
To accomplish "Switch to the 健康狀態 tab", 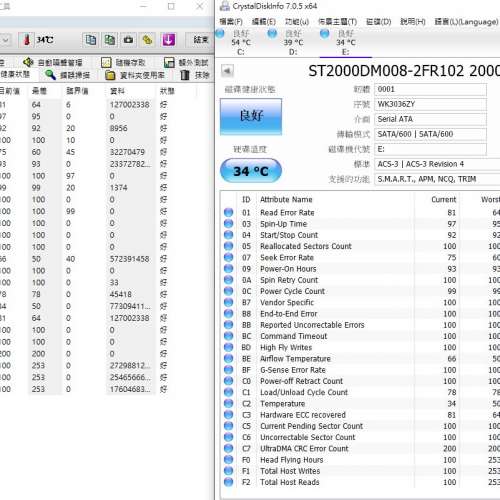I will coord(15,74).
